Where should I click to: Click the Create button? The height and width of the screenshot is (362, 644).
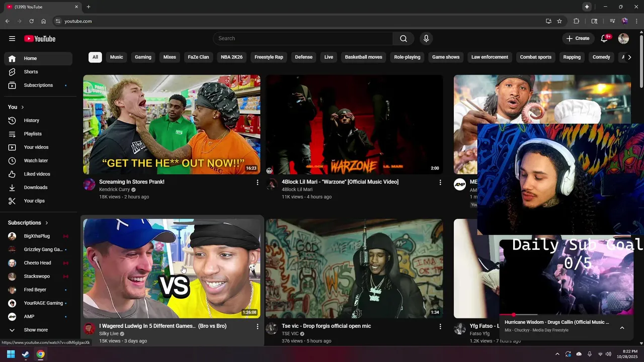(x=578, y=39)
